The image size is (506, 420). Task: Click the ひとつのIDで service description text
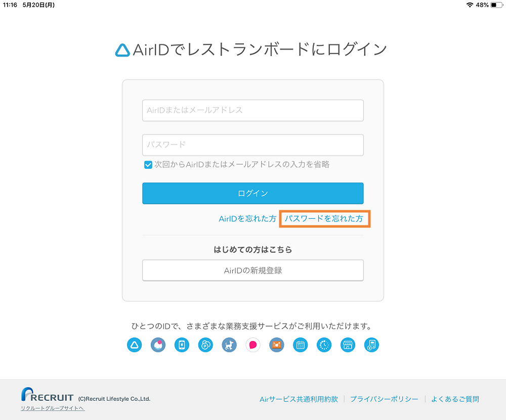(251, 326)
